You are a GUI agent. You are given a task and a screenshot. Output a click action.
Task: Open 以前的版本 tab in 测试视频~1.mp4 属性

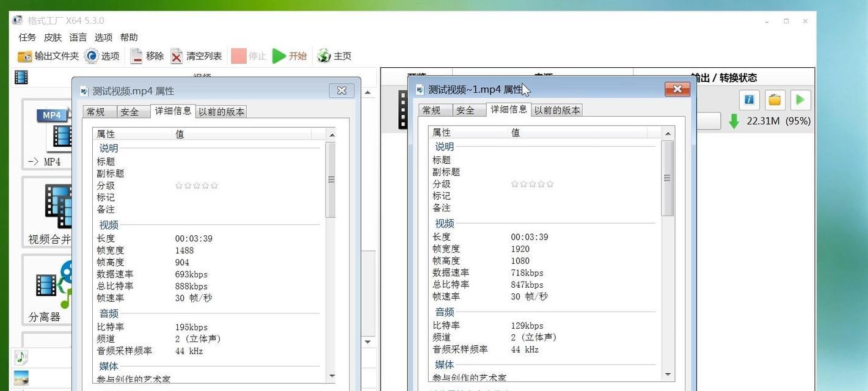(557, 110)
